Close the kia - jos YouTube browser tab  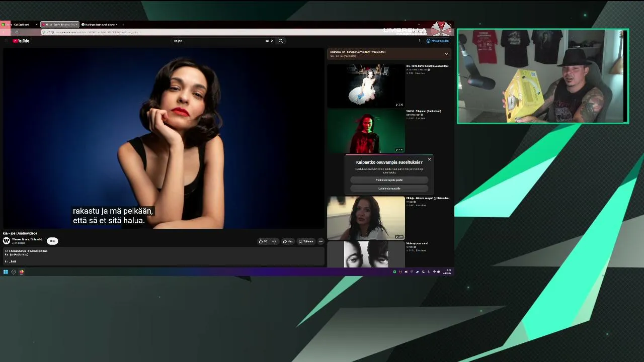click(x=76, y=24)
